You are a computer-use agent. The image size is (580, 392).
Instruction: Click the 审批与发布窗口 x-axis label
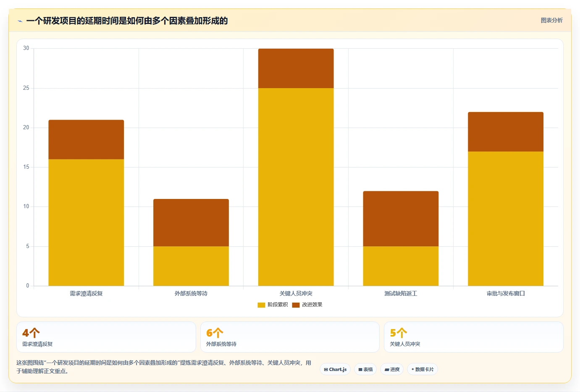[x=506, y=293]
